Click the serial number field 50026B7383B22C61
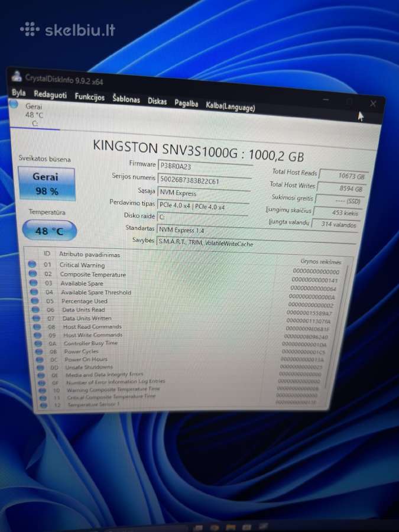The width and height of the screenshot is (399, 532). 205,180
